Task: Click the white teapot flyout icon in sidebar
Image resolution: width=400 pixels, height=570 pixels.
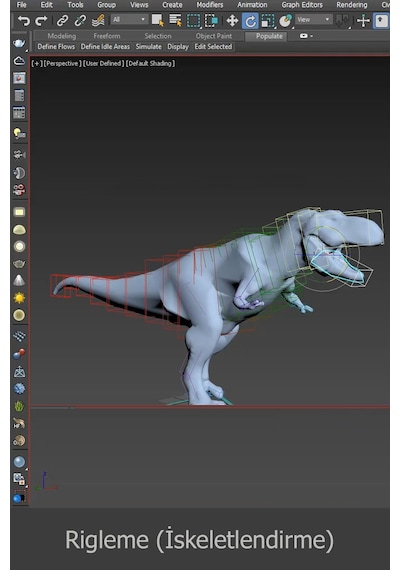Action: pyautogui.click(x=19, y=43)
